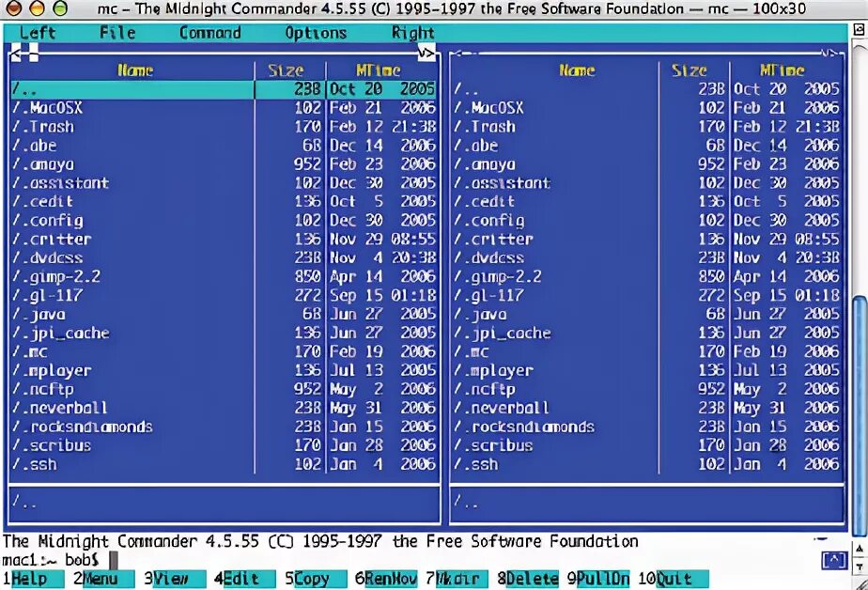Click the 4Edit function key button
868x590 pixels.
[x=242, y=579]
